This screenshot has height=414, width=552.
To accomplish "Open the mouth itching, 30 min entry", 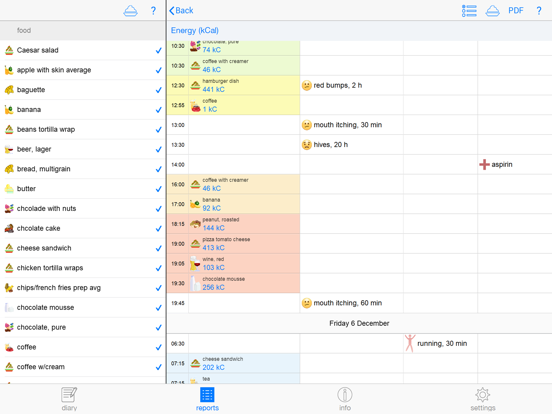I will (347, 125).
